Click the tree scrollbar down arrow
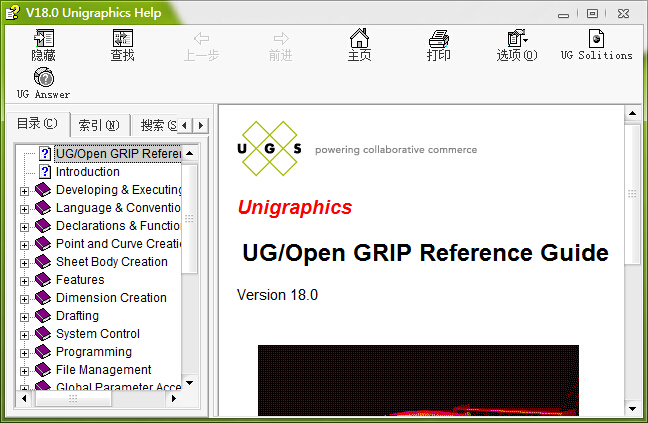The height and width of the screenshot is (423, 648). coord(190,383)
